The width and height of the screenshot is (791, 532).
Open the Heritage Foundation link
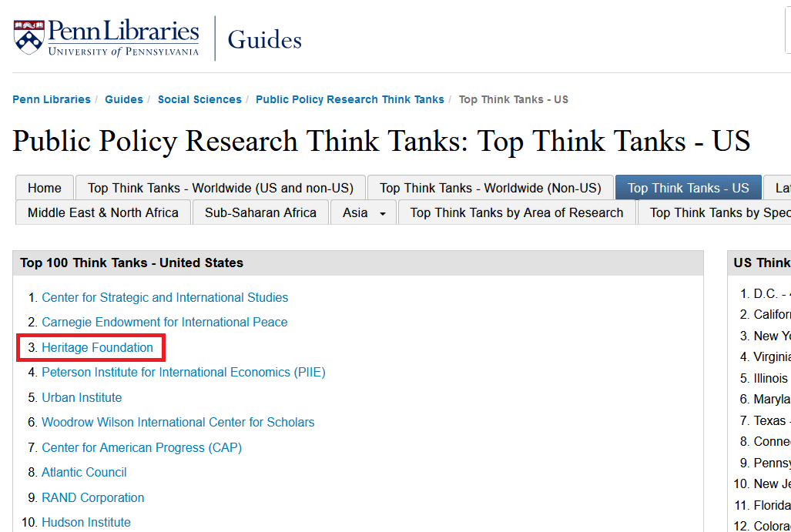(97, 347)
